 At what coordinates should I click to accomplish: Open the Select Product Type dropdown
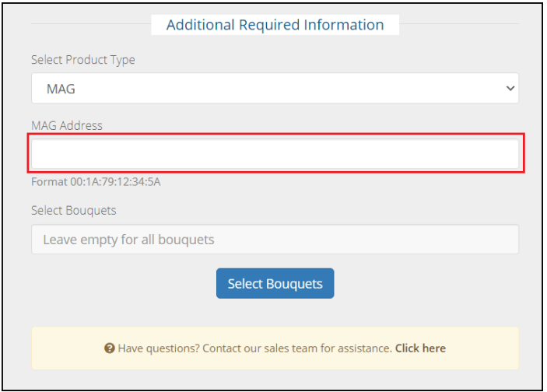275,89
